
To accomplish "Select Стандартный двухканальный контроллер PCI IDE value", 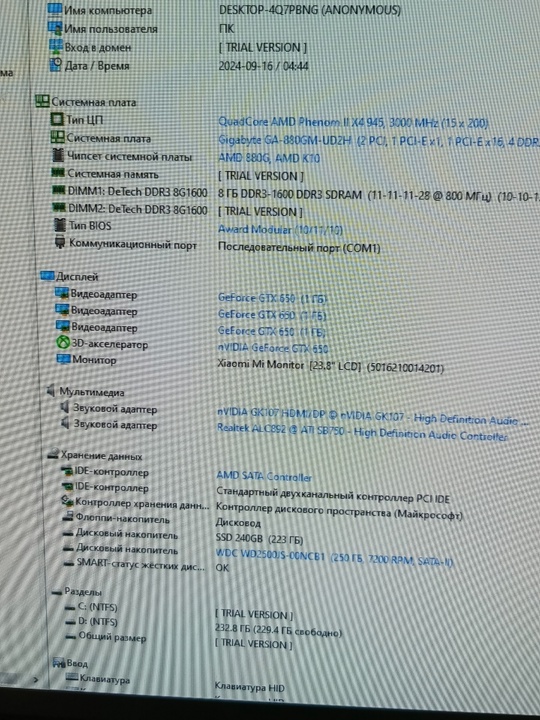I will tap(333, 495).
